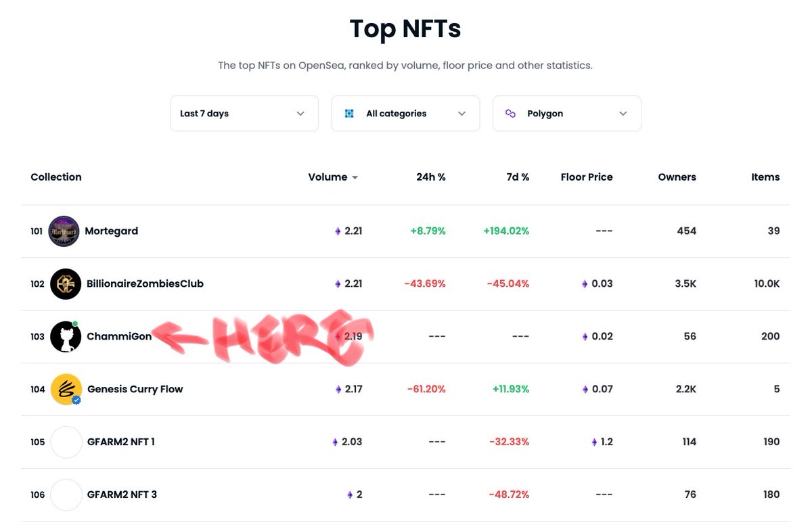Click the categories grid icon
This screenshot has height=529, width=812.
point(349,113)
